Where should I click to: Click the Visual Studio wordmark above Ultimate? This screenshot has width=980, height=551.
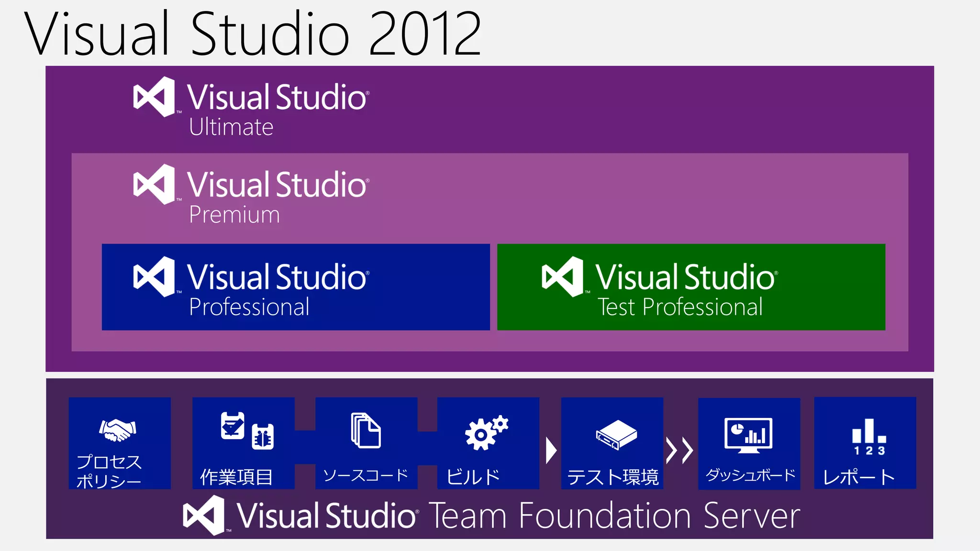(x=278, y=97)
